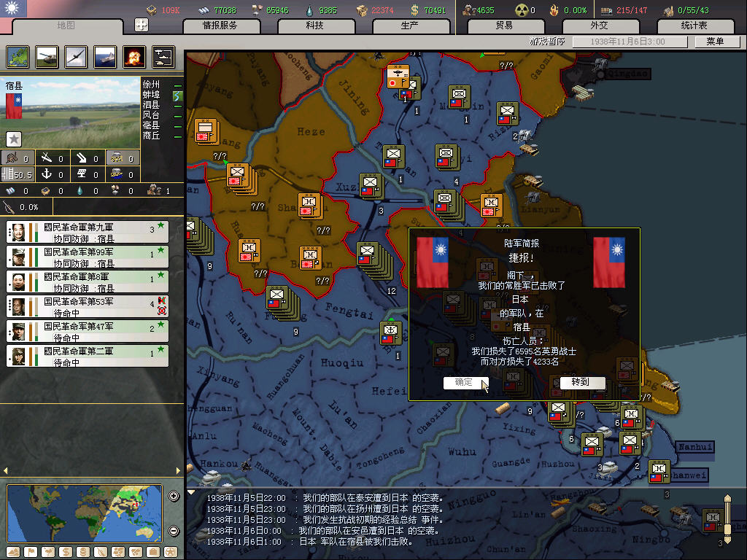Click the right arrow under the unit list
This screenshot has height=560, width=747.
(178, 470)
